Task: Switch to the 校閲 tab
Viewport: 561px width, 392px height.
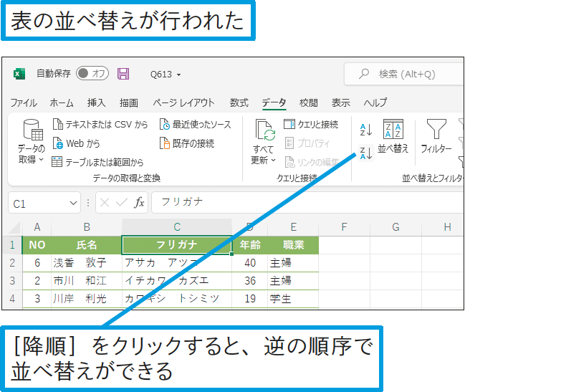Action: point(308,102)
